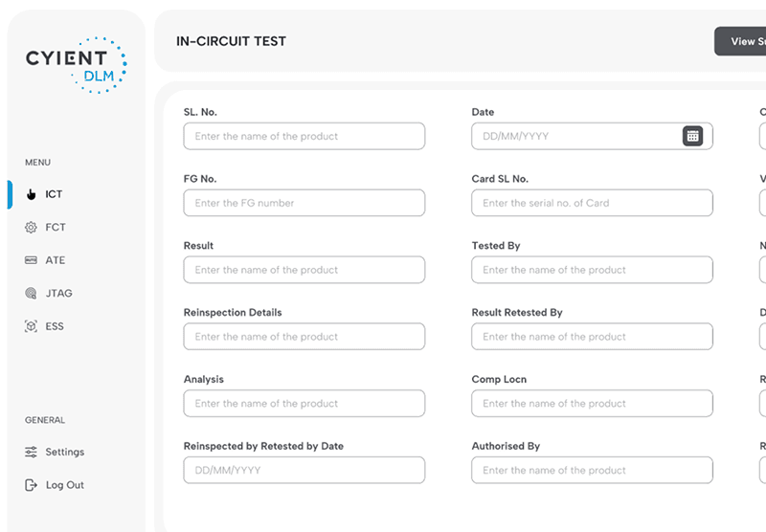Screen dimensions: 766x532
Task: Click the FCT gear icon
Action: point(31,228)
